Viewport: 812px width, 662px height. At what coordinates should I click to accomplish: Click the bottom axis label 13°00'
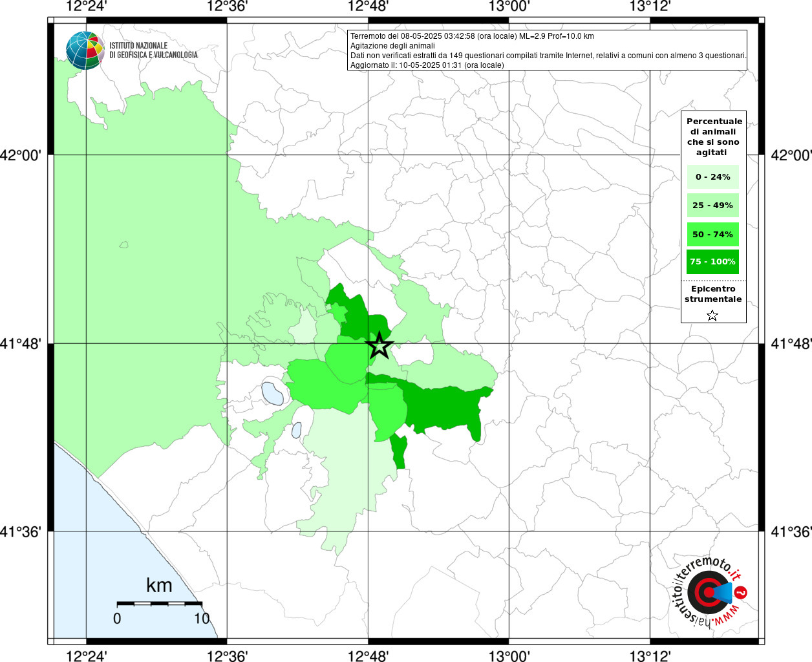tap(509, 656)
